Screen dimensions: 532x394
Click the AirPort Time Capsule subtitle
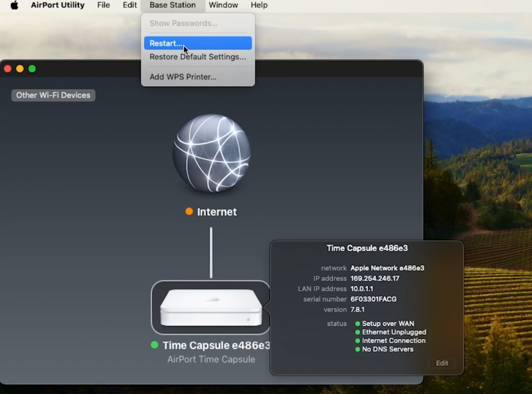(x=211, y=360)
